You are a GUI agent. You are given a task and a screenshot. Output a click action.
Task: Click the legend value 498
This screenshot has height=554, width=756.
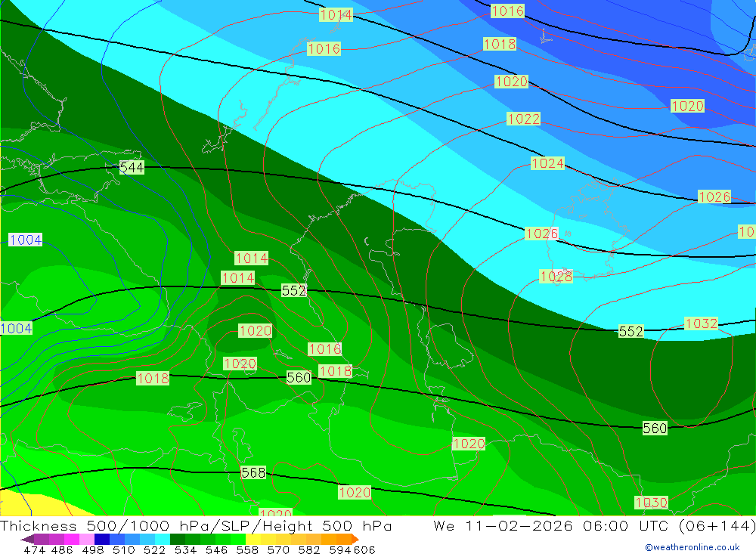(92, 549)
